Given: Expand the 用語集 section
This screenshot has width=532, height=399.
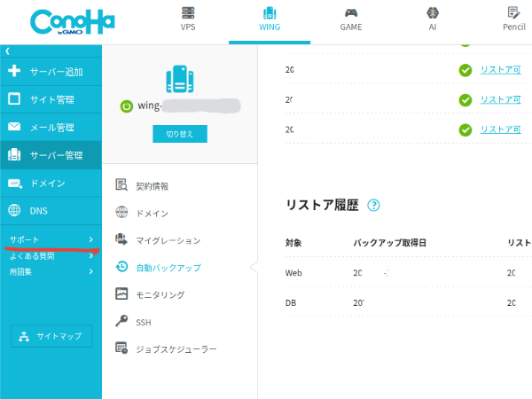Looking at the screenshot, I should 51,271.
